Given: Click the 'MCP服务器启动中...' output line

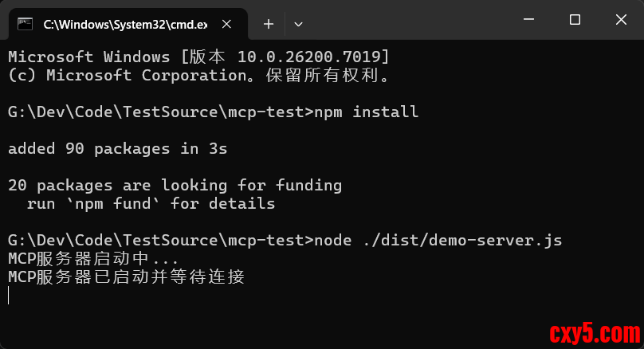Looking at the screenshot, I should (93, 259).
